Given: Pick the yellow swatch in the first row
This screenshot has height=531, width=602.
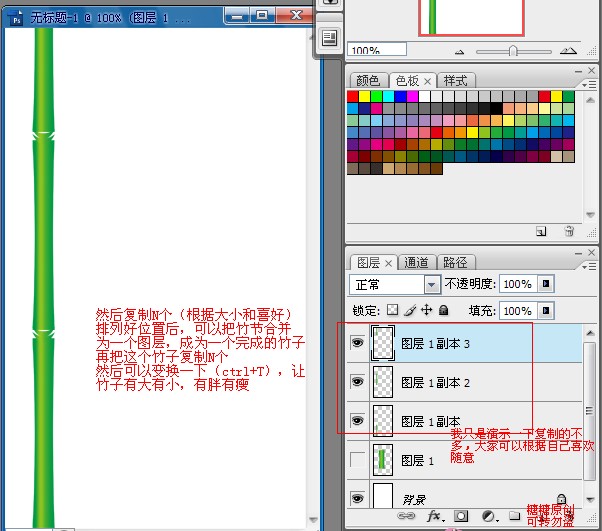Looking at the screenshot, I should click(x=364, y=96).
